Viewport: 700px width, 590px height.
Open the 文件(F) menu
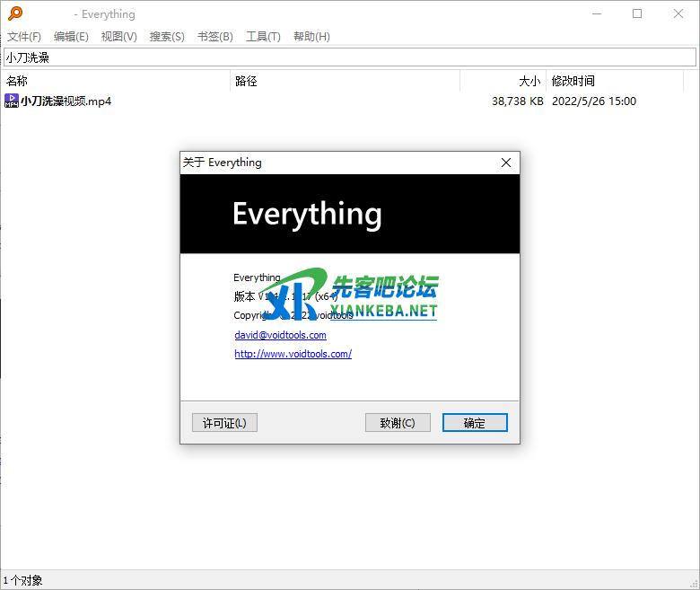pyautogui.click(x=24, y=36)
